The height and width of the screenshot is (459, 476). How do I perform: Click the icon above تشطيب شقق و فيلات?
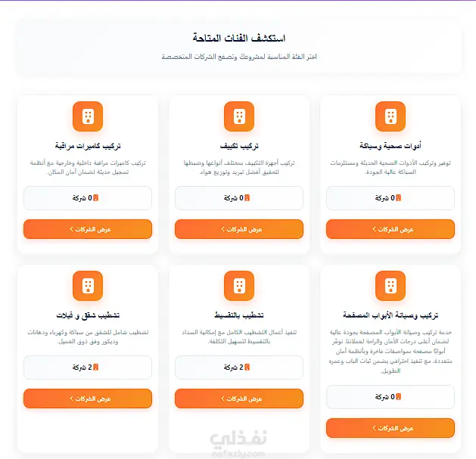(x=88, y=286)
